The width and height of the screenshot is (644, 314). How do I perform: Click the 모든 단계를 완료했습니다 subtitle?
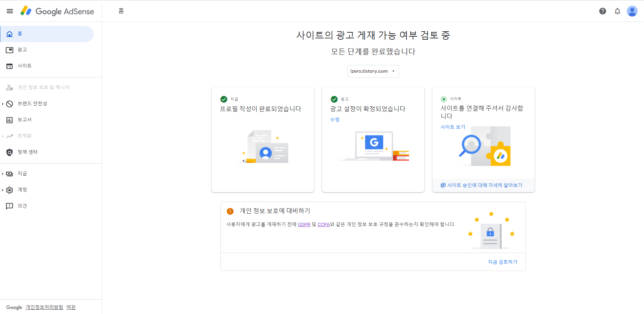[x=373, y=51]
